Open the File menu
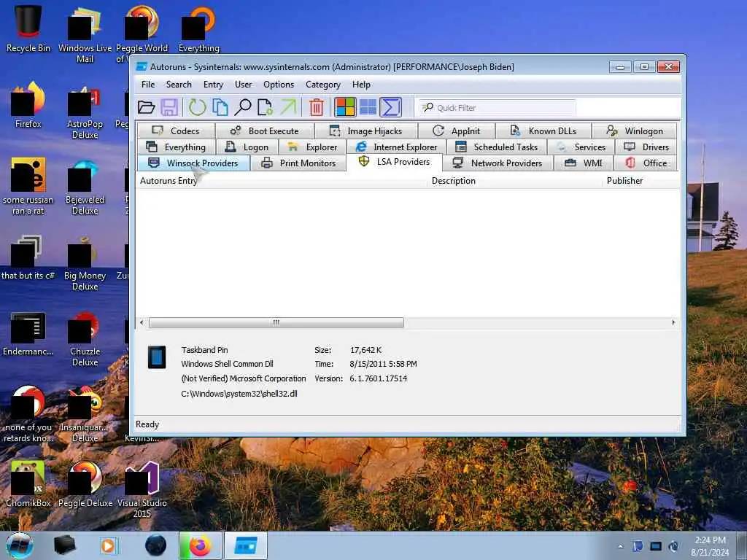 (148, 85)
